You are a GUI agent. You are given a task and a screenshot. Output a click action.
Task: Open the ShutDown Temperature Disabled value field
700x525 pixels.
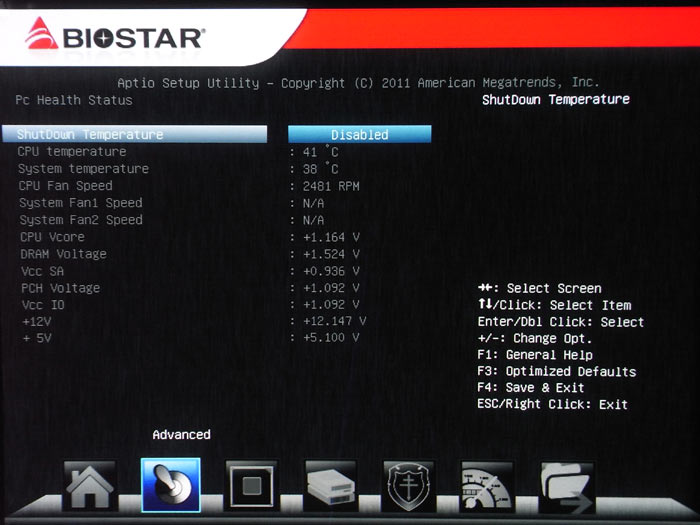pos(359,134)
